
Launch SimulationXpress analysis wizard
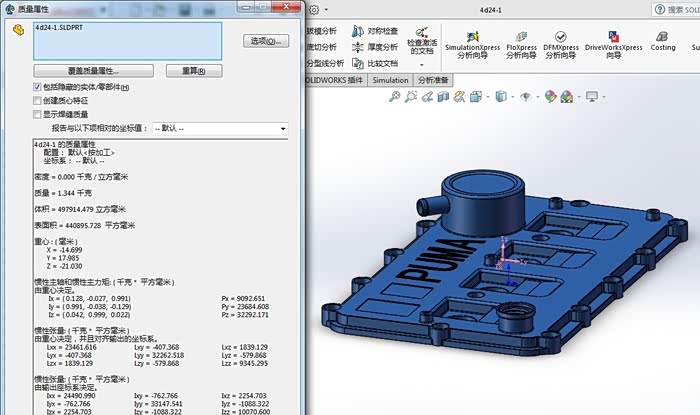(x=474, y=44)
